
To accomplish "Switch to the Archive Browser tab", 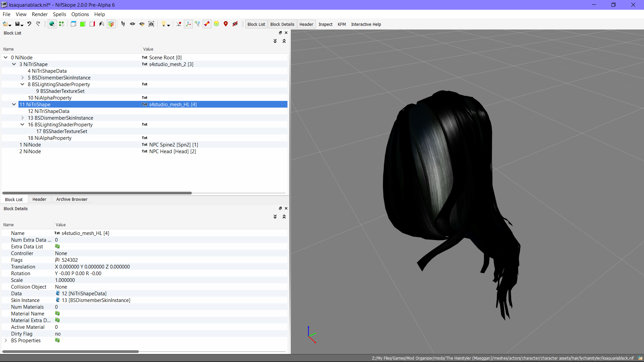I will point(72,199).
